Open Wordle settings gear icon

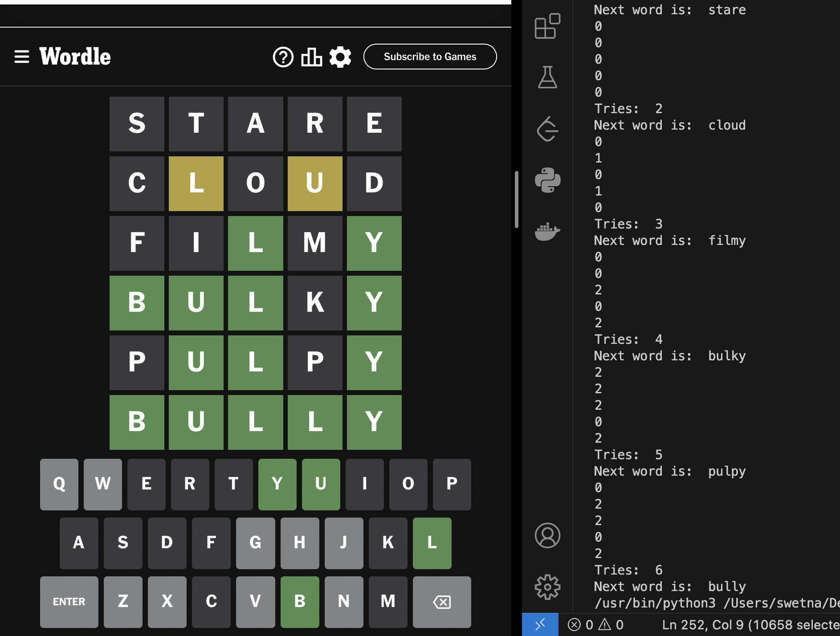point(340,57)
